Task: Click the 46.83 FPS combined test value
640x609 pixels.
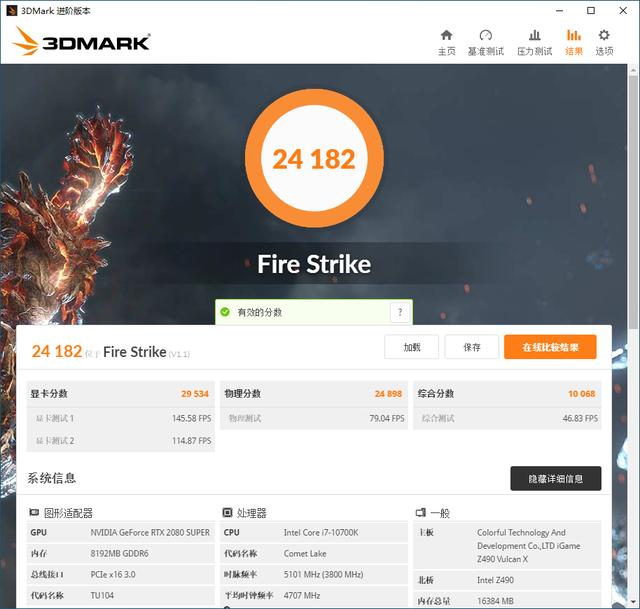Action: (x=580, y=418)
